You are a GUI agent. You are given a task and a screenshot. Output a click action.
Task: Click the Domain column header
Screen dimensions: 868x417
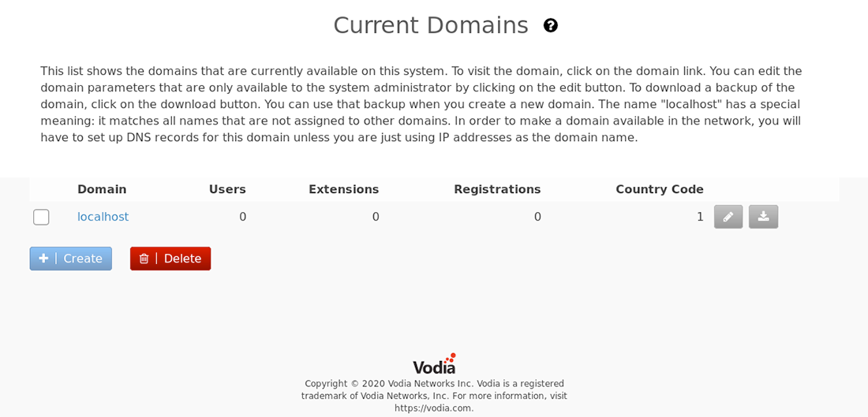pos(102,189)
